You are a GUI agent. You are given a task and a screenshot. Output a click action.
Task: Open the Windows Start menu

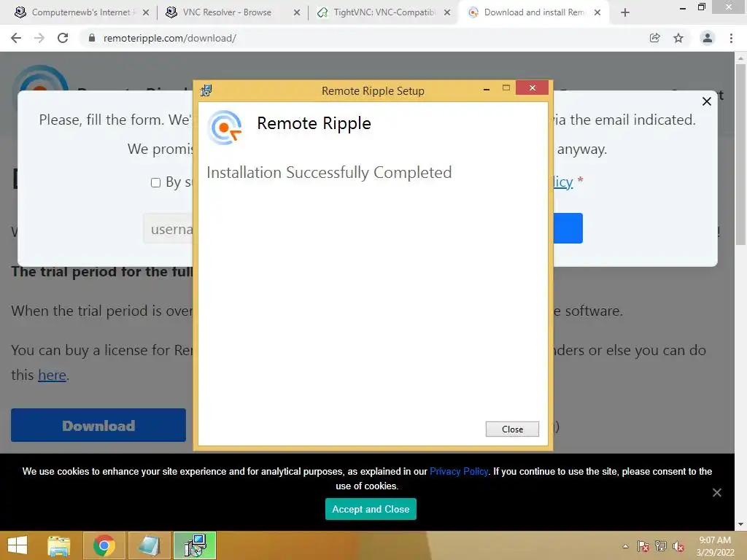tap(18, 545)
